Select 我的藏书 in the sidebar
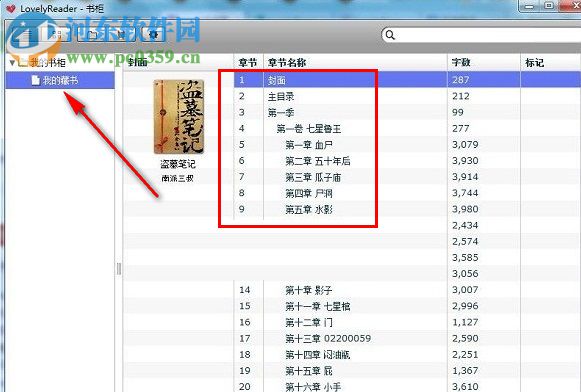Image resolution: width=581 pixels, height=392 pixels. (60, 80)
